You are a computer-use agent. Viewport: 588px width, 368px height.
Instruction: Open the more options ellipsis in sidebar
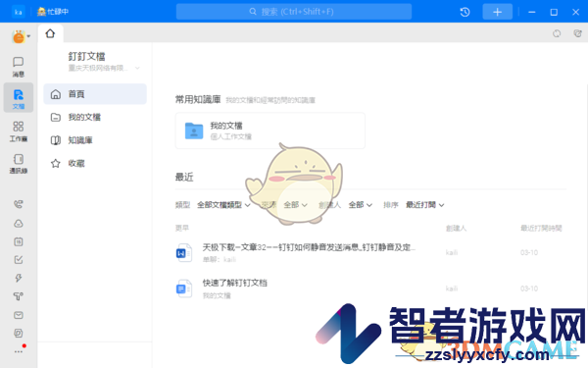(x=18, y=352)
